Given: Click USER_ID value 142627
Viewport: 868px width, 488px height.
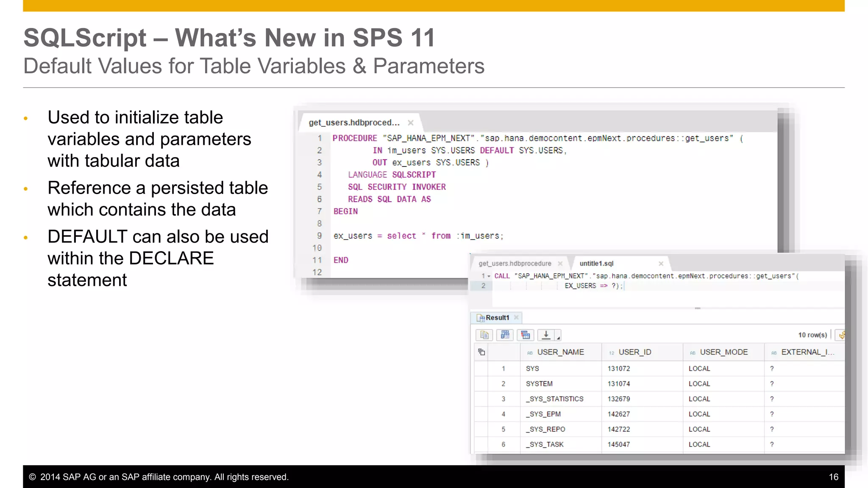Looking at the screenshot, I should (619, 414).
